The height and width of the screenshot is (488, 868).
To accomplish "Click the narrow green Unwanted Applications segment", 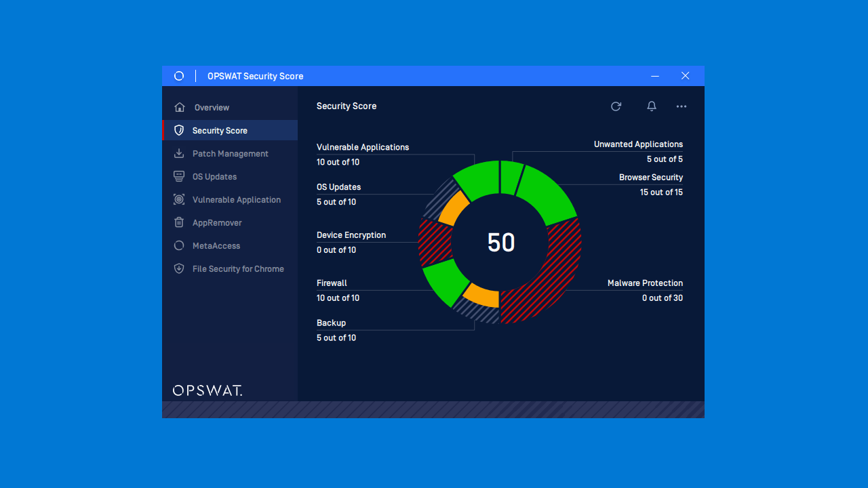I will point(511,178).
